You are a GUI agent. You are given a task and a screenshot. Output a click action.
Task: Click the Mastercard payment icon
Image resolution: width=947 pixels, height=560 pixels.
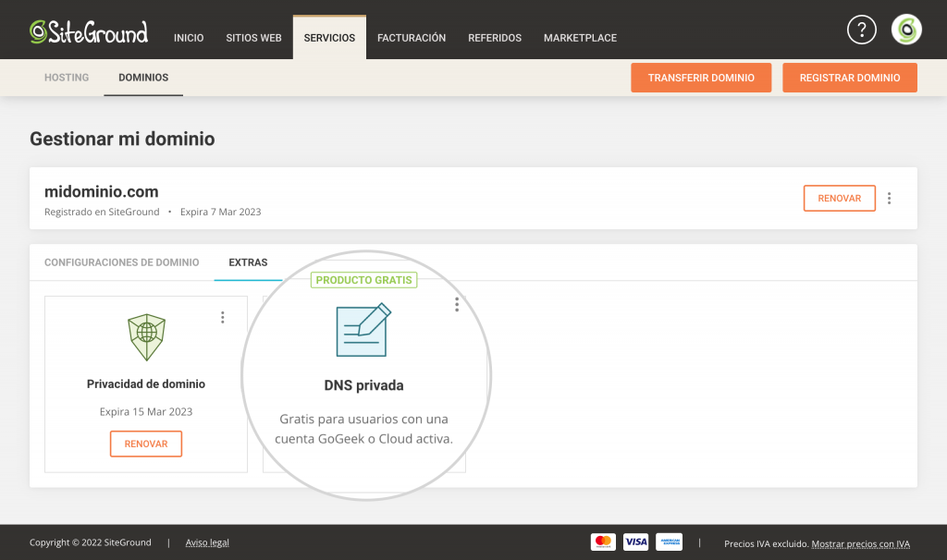(x=603, y=542)
